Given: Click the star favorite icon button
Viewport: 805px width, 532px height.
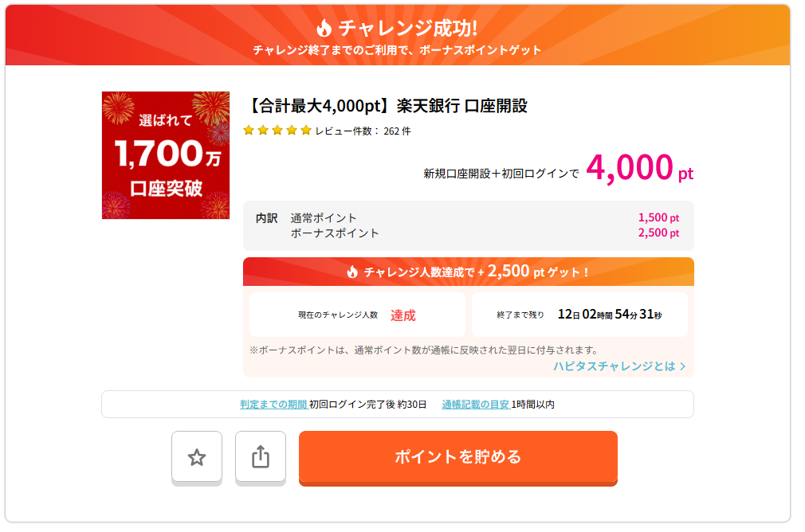Looking at the screenshot, I should [x=197, y=457].
